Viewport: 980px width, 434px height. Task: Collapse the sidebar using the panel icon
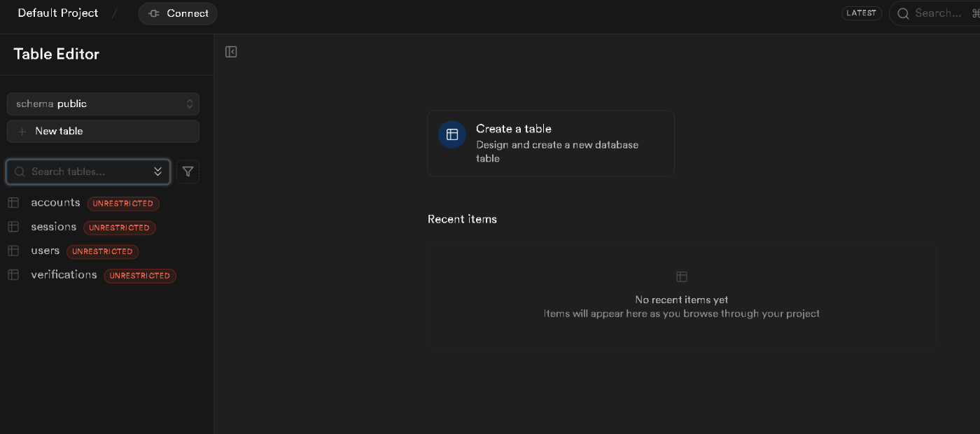[231, 52]
